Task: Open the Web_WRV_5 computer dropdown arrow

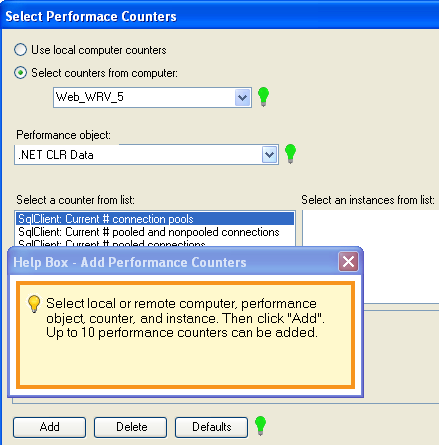Action: 242,98
